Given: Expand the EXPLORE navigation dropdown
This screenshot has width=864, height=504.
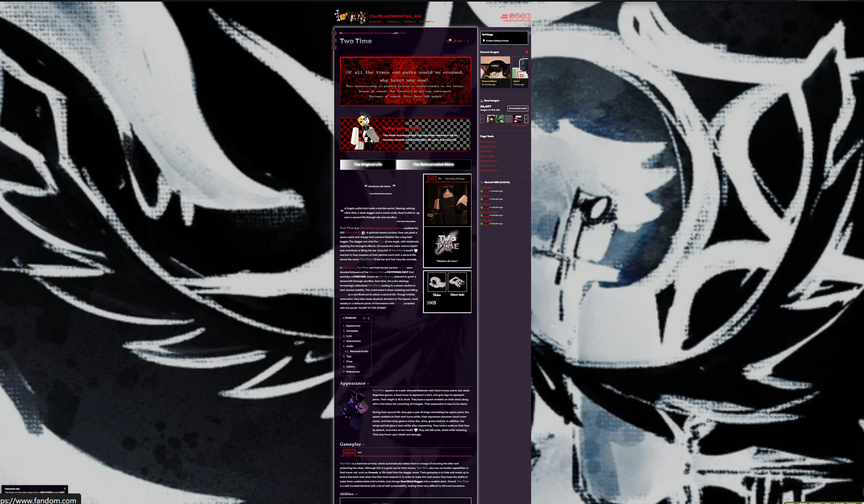Looking at the screenshot, I should tap(377, 22).
